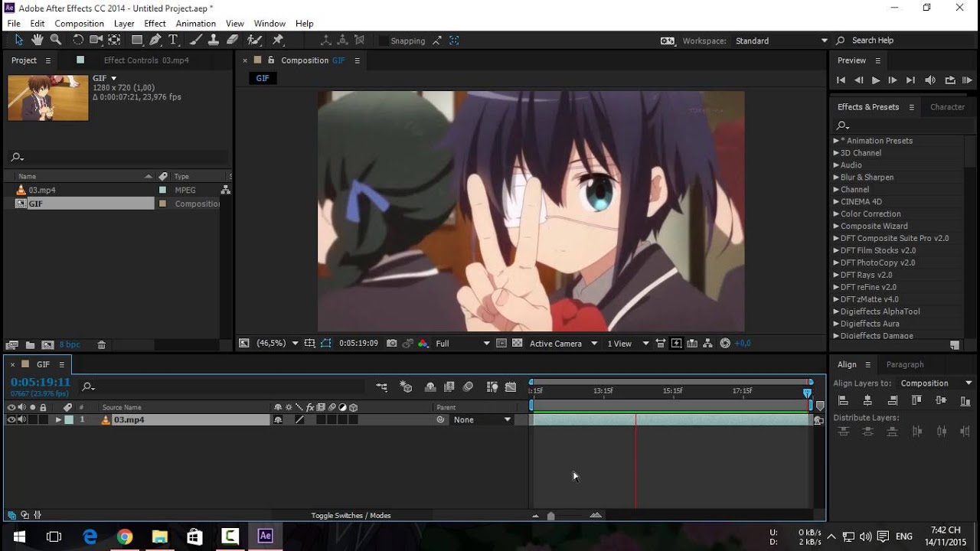Jump to first frame in Preview panel

click(841, 80)
